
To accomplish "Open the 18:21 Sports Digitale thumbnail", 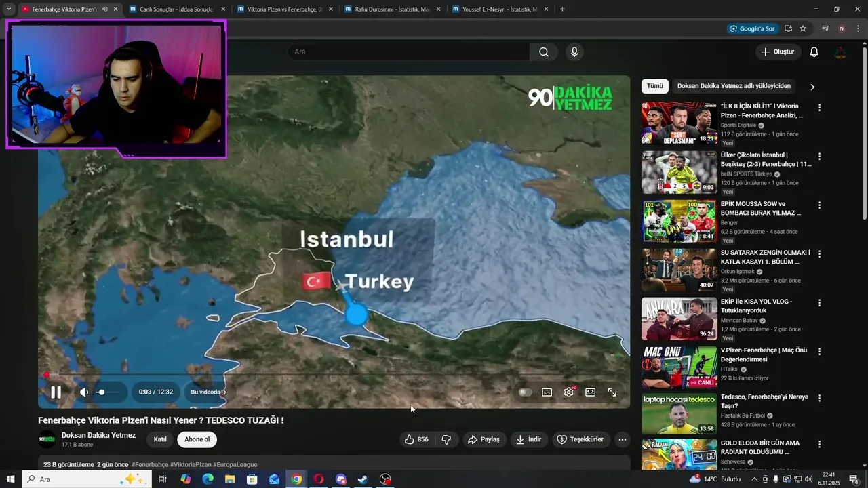I will coord(679,123).
